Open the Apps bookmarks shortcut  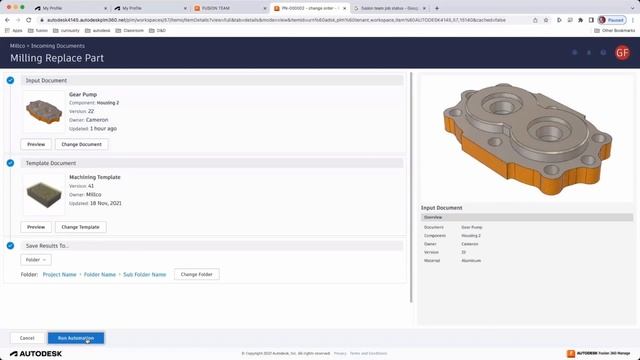tap(13, 31)
